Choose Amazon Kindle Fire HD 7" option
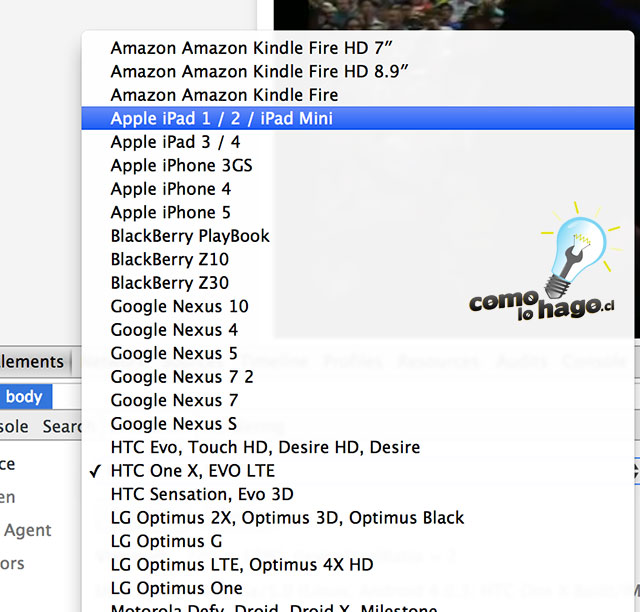The height and width of the screenshot is (612, 640). pyautogui.click(x=252, y=48)
